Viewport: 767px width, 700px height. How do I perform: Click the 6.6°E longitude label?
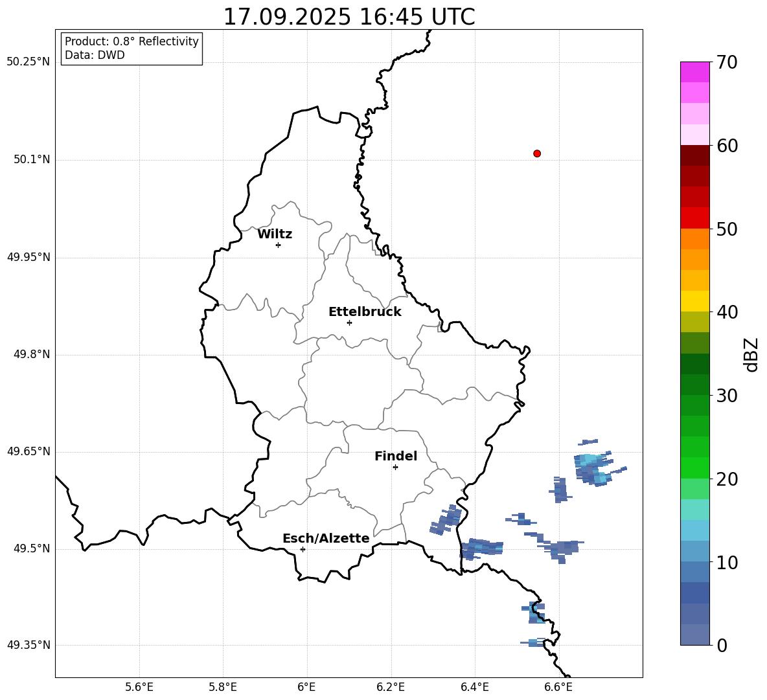click(x=558, y=688)
